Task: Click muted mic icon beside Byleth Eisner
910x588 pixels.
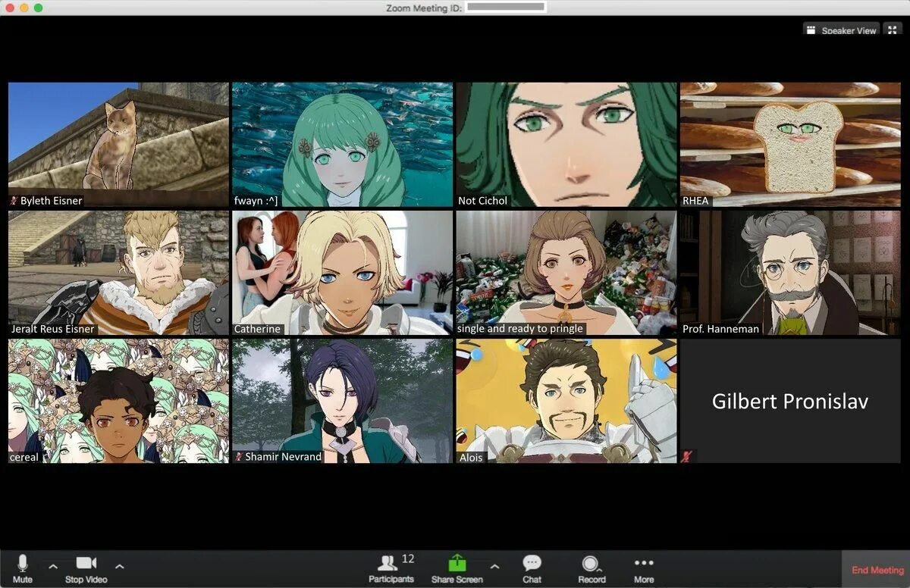Action: (x=14, y=201)
